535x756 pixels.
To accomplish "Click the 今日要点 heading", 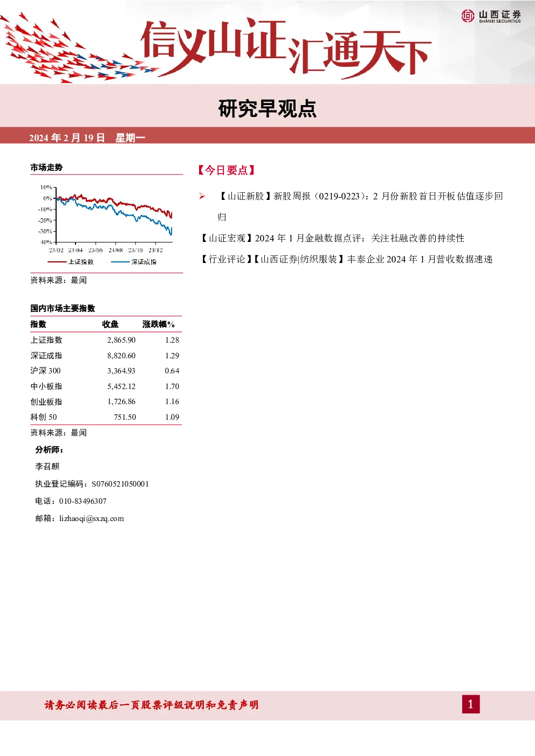I will click(226, 170).
